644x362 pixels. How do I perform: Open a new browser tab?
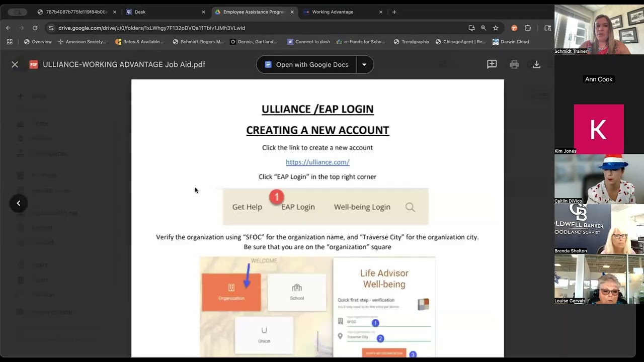(394, 12)
